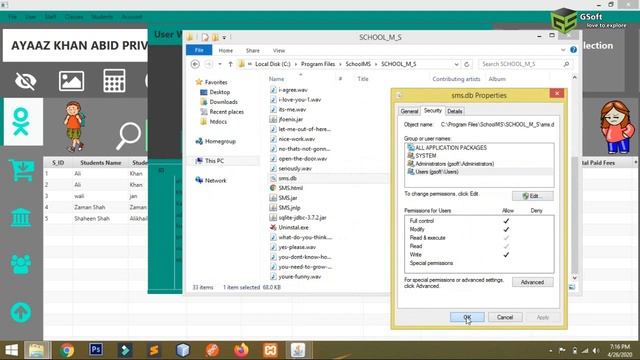
Task: Sort by Contributing artists column
Action: 456,79
